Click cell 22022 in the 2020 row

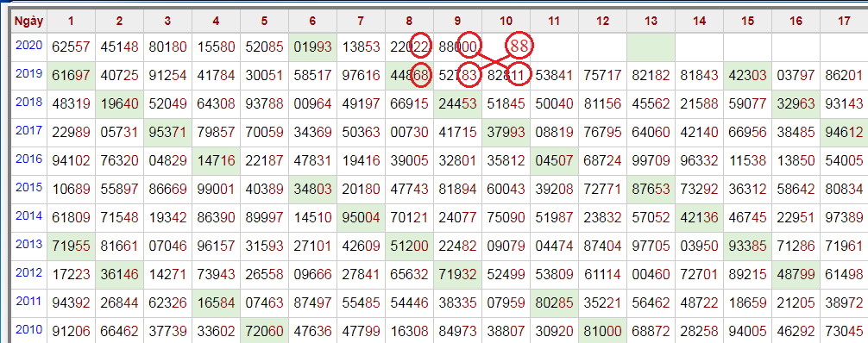409,47
